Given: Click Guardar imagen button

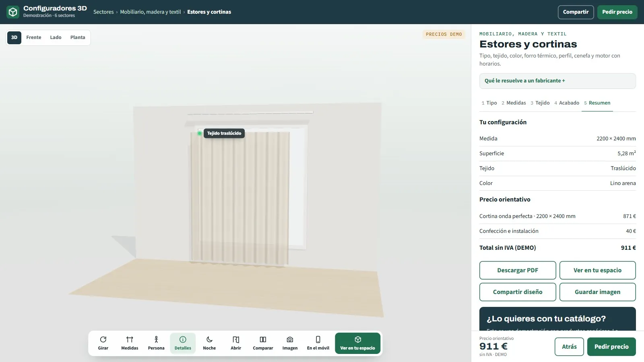Looking at the screenshot, I should tap(597, 292).
